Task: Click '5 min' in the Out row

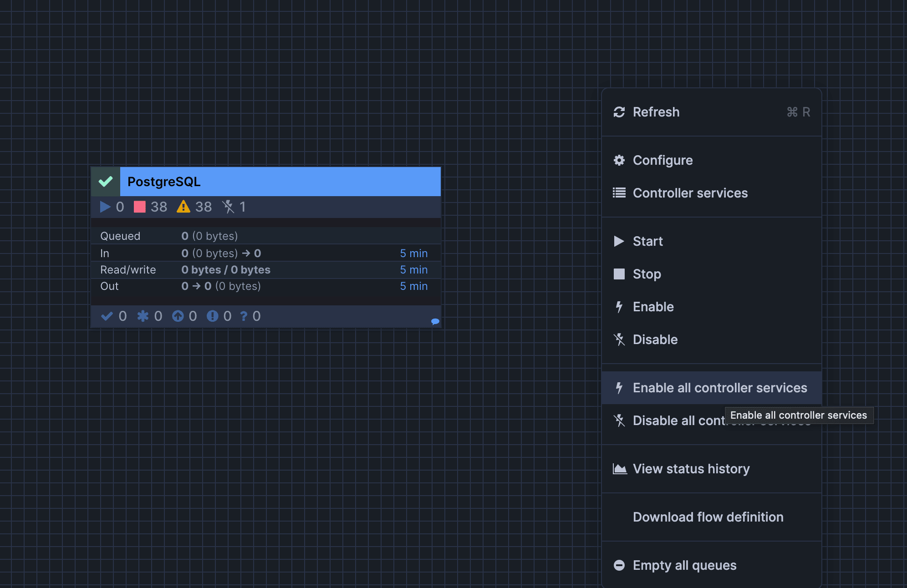Action: pos(414,286)
